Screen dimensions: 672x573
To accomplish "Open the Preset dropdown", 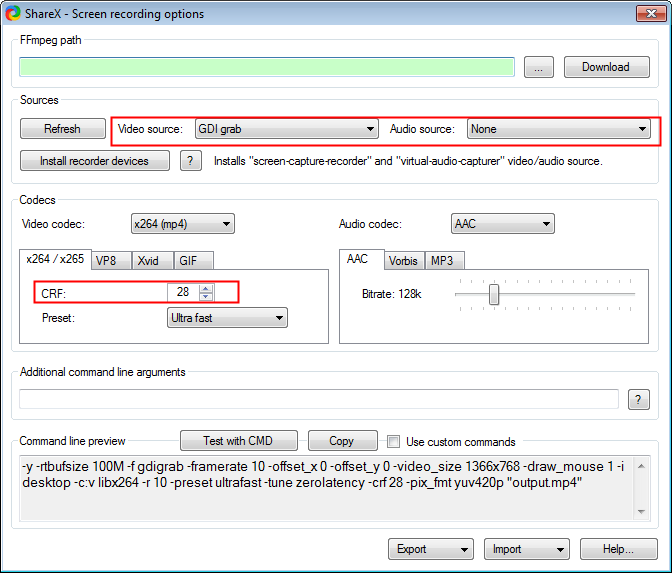I will tap(227, 318).
